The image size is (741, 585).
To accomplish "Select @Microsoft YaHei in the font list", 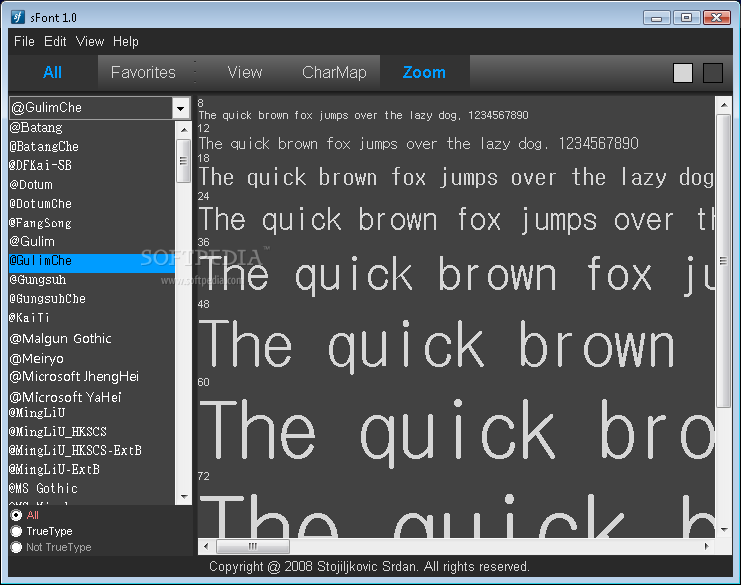I will pyautogui.click(x=92, y=397).
